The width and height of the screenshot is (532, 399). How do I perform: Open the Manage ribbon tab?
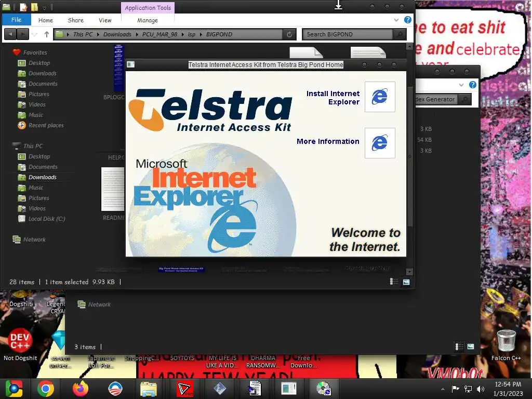click(x=147, y=20)
